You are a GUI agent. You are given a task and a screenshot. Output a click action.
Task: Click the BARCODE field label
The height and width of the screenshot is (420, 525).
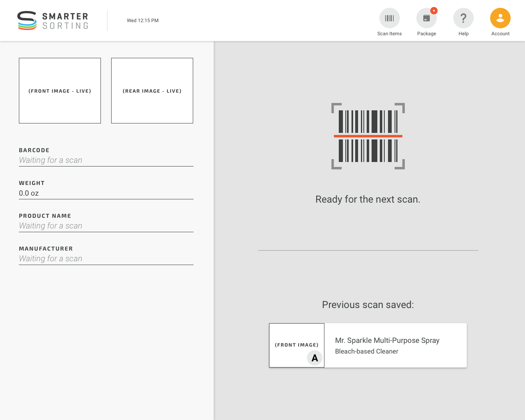coord(34,150)
